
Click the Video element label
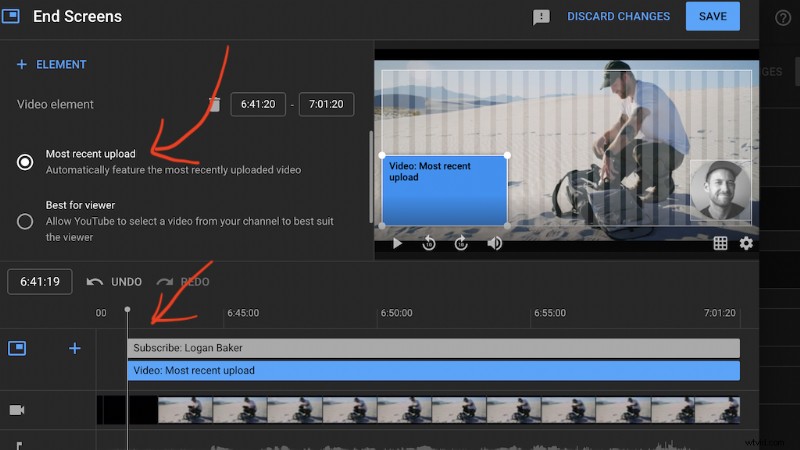pyautogui.click(x=55, y=104)
